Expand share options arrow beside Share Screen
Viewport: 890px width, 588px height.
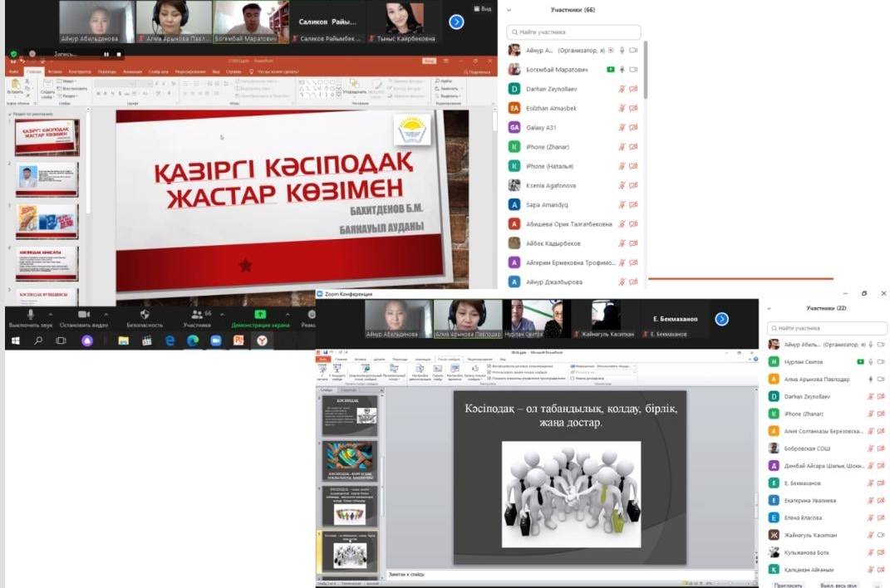tap(288, 314)
